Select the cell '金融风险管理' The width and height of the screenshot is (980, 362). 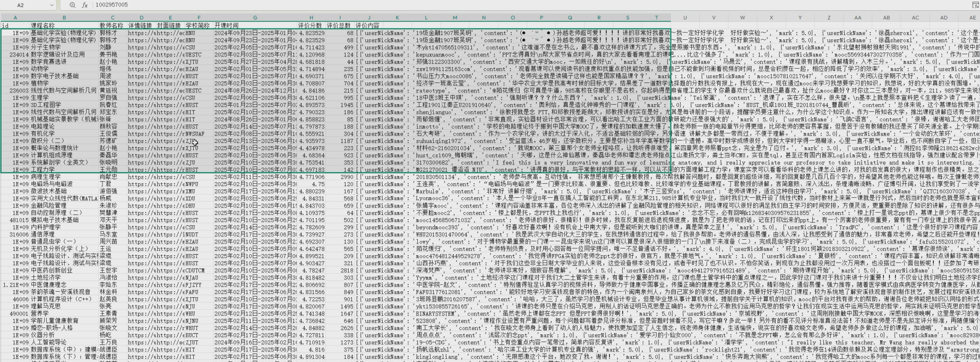(x=64, y=206)
